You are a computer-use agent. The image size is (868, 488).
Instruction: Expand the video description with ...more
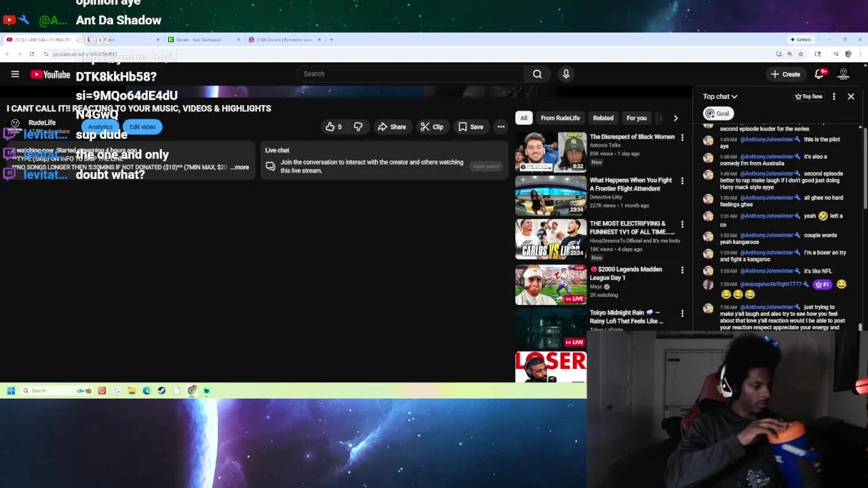[240, 167]
